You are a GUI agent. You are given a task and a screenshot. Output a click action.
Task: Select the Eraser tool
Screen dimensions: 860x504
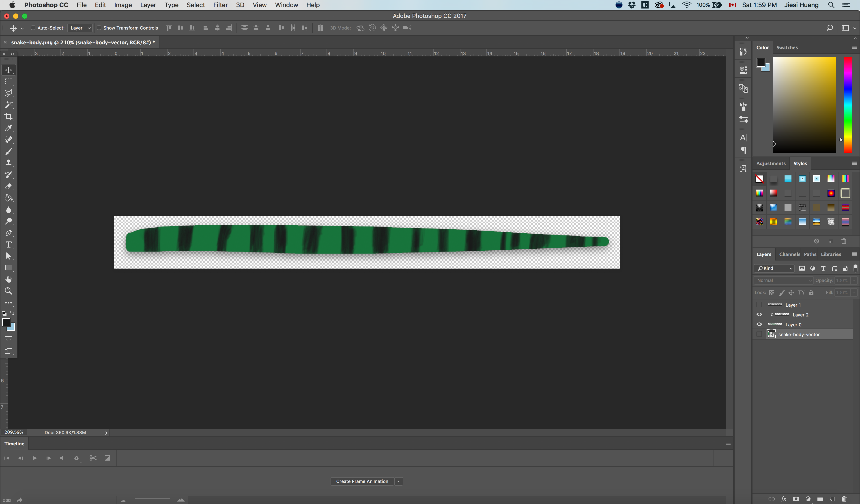click(9, 186)
